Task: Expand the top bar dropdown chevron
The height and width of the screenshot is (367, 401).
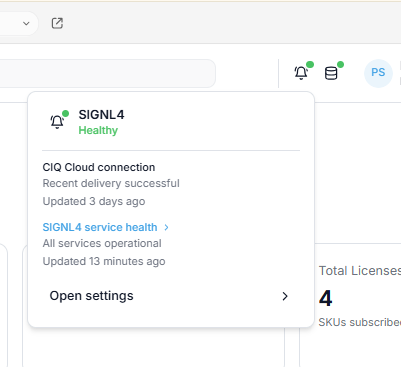Action: pos(26,23)
